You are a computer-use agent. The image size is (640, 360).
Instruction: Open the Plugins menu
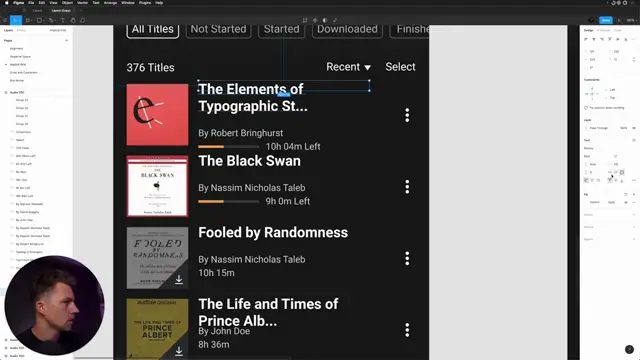click(145, 3)
